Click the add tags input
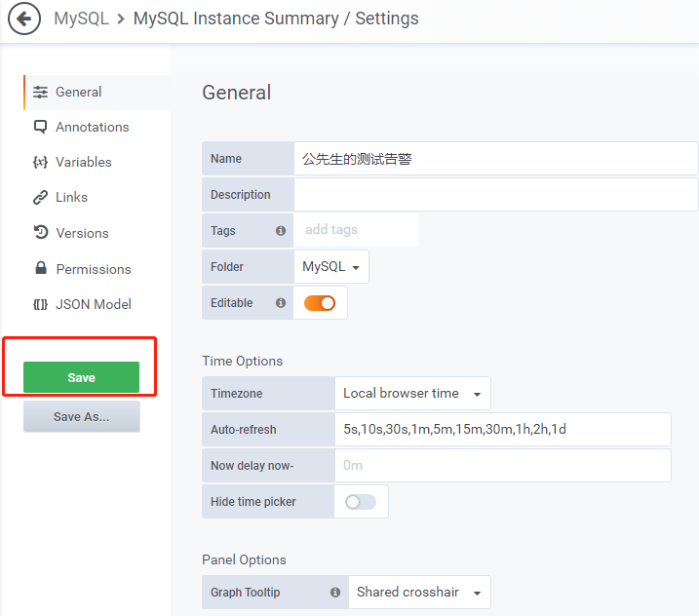Viewport: 699px width, 616px height. [355, 230]
